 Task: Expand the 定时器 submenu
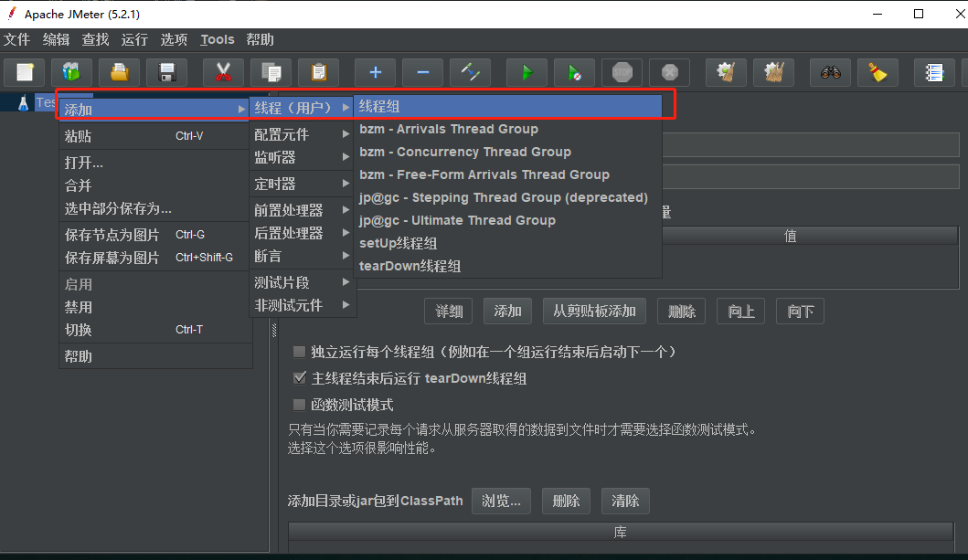click(302, 184)
